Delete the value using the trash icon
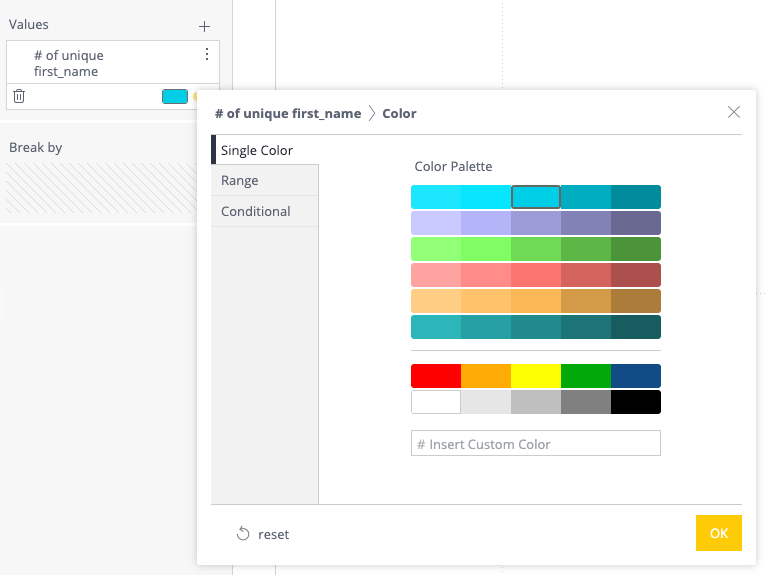 19,96
